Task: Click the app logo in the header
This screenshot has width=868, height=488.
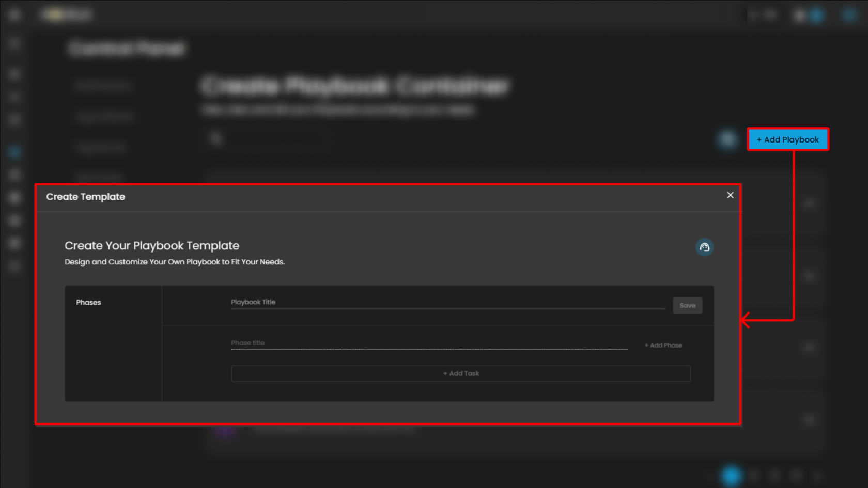Action: 67,15
